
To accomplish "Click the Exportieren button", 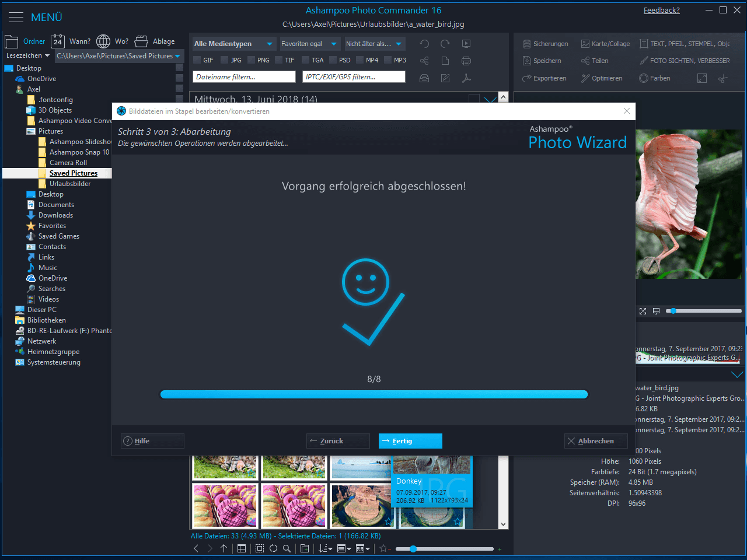I will (x=544, y=78).
